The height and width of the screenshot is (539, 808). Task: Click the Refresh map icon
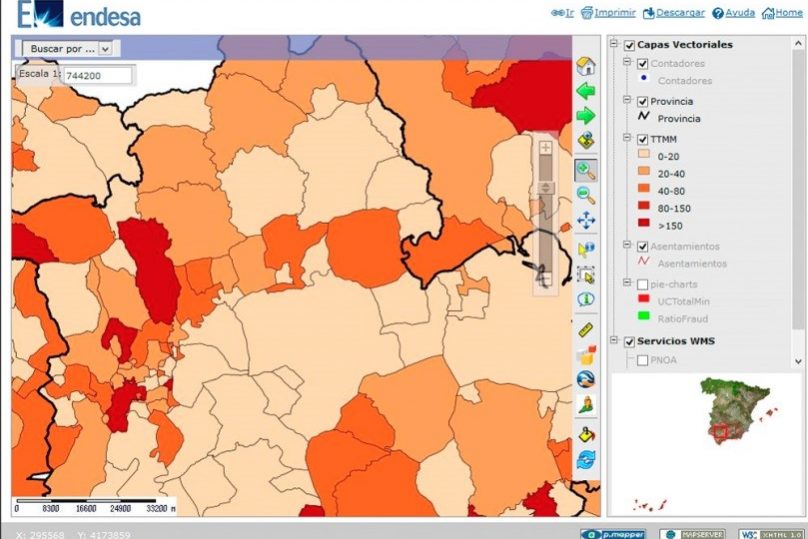(x=586, y=460)
